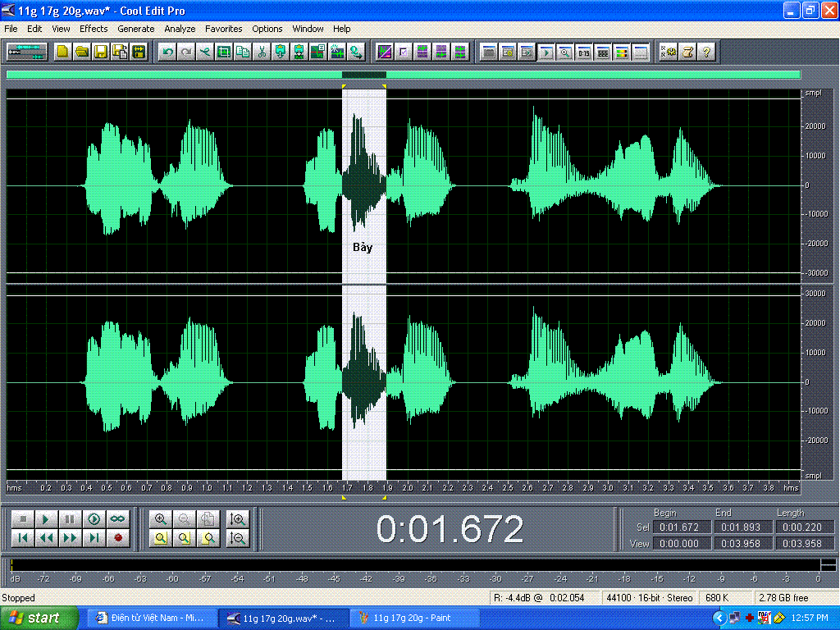Click the Windows start button

click(39, 618)
